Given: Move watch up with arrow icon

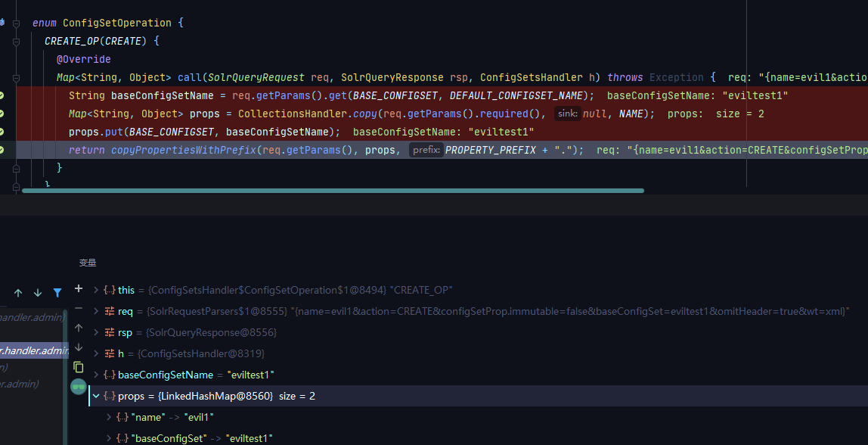Looking at the screenshot, I should coord(79,328).
